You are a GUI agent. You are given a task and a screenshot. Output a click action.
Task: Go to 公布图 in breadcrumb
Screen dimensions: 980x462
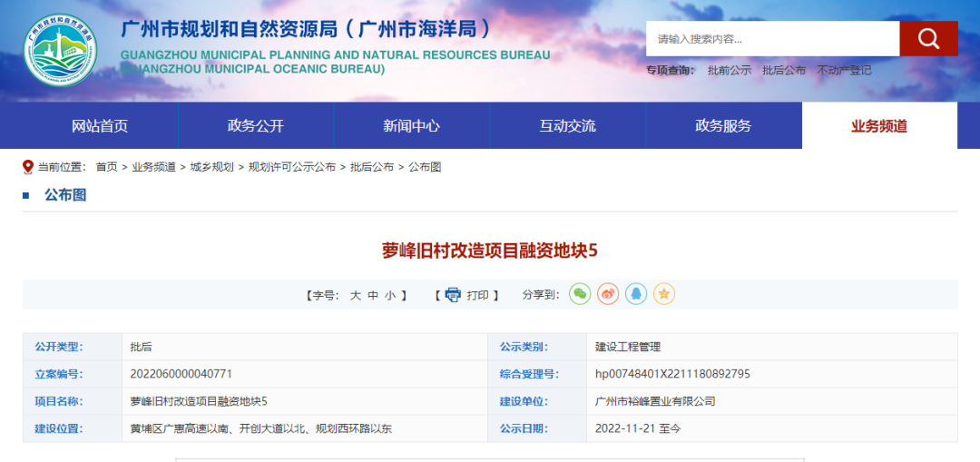coord(425,167)
